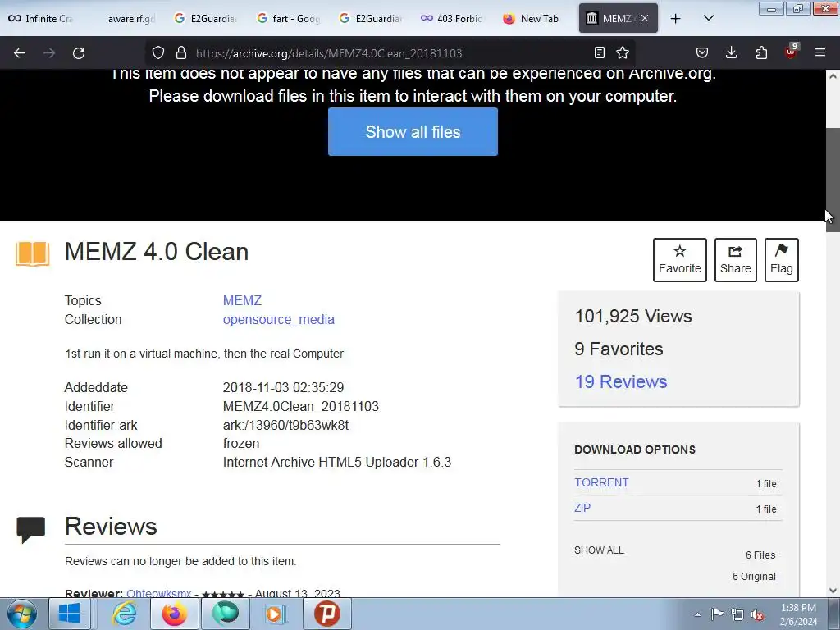840x630 pixels.
Task: Launch Internet Explorer from taskbar
Action: (124, 614)
